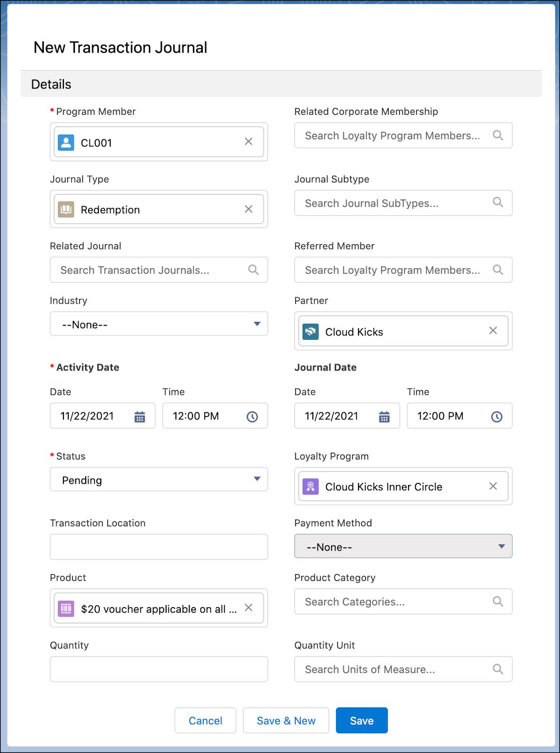This screenshot has width=560, height=753.
Task: Click search icon in Referred Member field
Action: click(x=497, y=270)
